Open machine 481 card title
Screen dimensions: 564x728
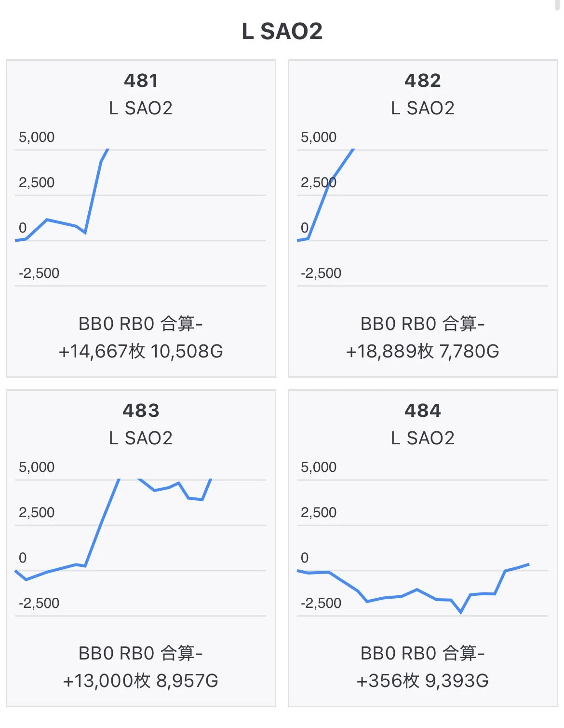pyautogui.click(x=141, y=81)
